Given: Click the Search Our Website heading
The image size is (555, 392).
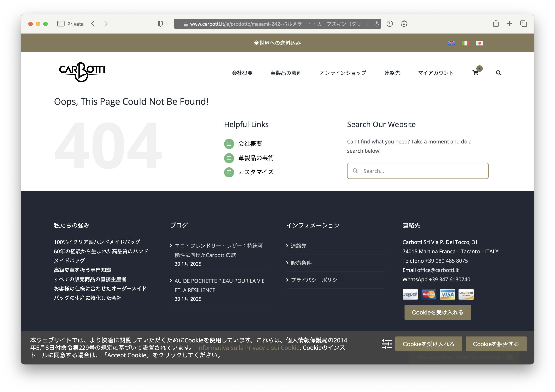Looking at the screenshot, I should [381, 124].
